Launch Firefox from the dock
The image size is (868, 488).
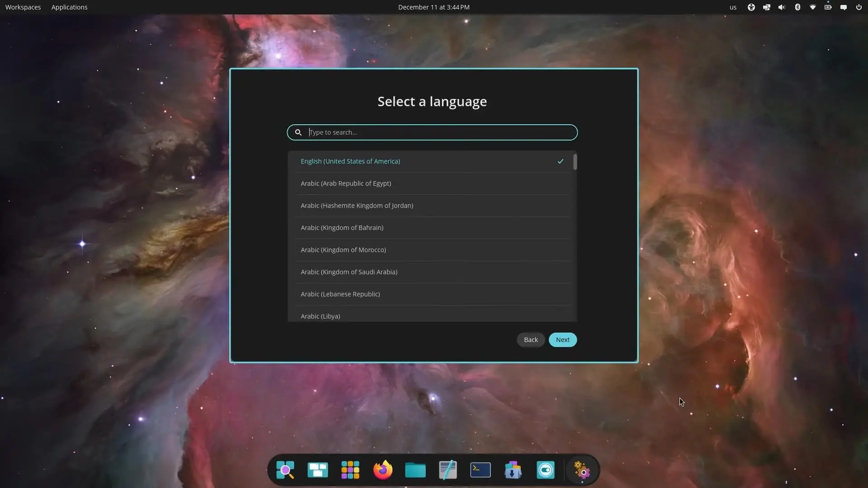click(x=383, y=470)
